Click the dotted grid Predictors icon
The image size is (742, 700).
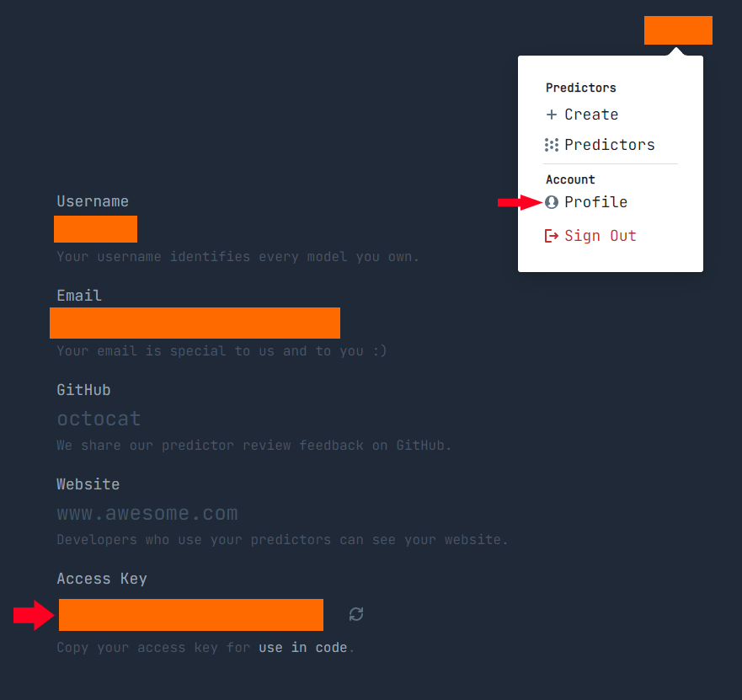(x=552, y=145)
